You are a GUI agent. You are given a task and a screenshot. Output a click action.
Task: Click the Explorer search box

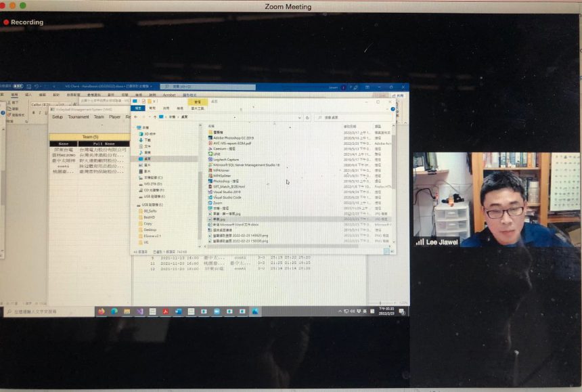[x=354, y=117]
